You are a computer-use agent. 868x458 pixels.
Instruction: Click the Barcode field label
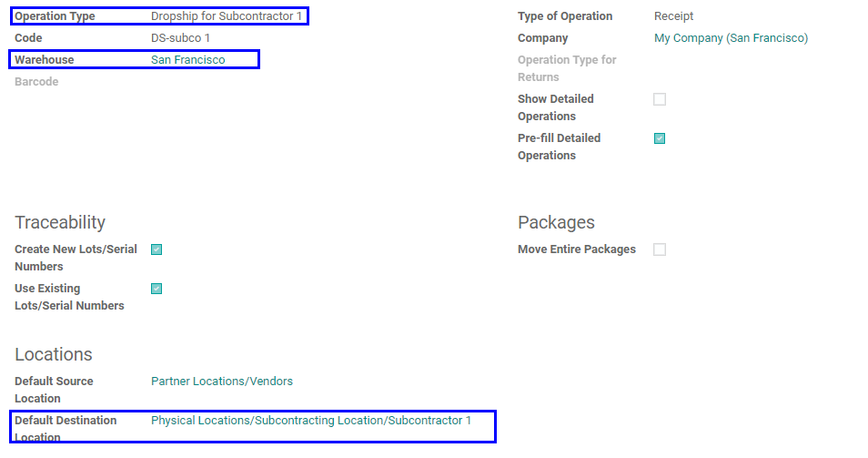[36, 81]
